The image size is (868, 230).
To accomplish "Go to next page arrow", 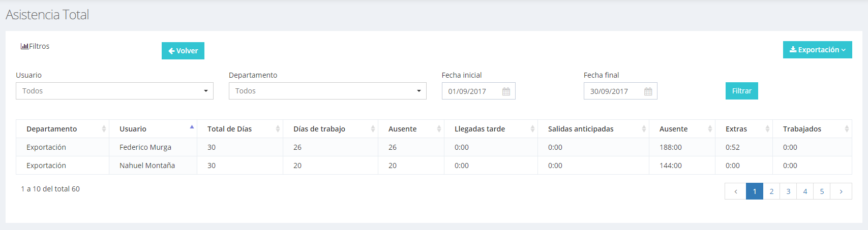I will [x=841, y=191].
